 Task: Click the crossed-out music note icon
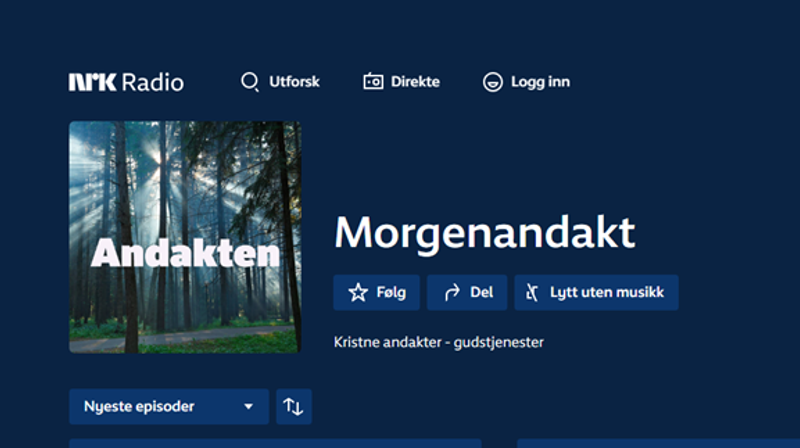click(x=532, y=293)
